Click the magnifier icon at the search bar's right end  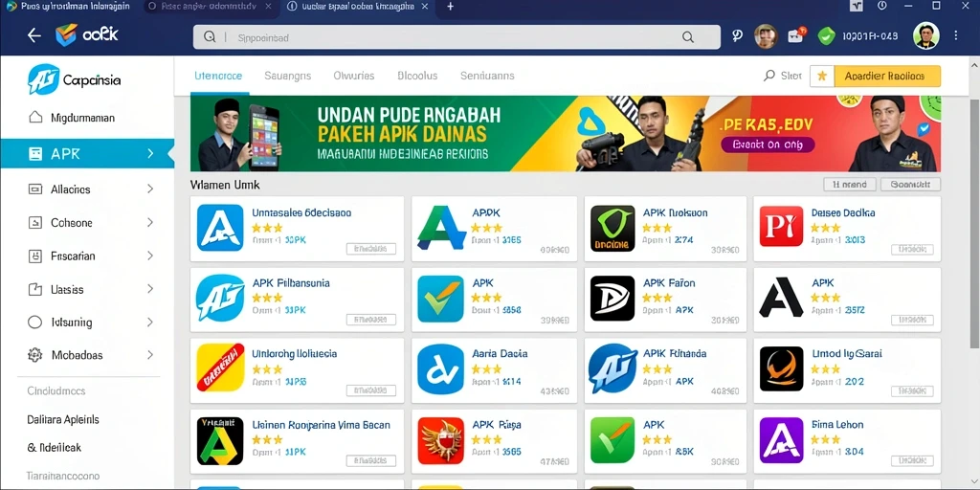coord(688,37)
